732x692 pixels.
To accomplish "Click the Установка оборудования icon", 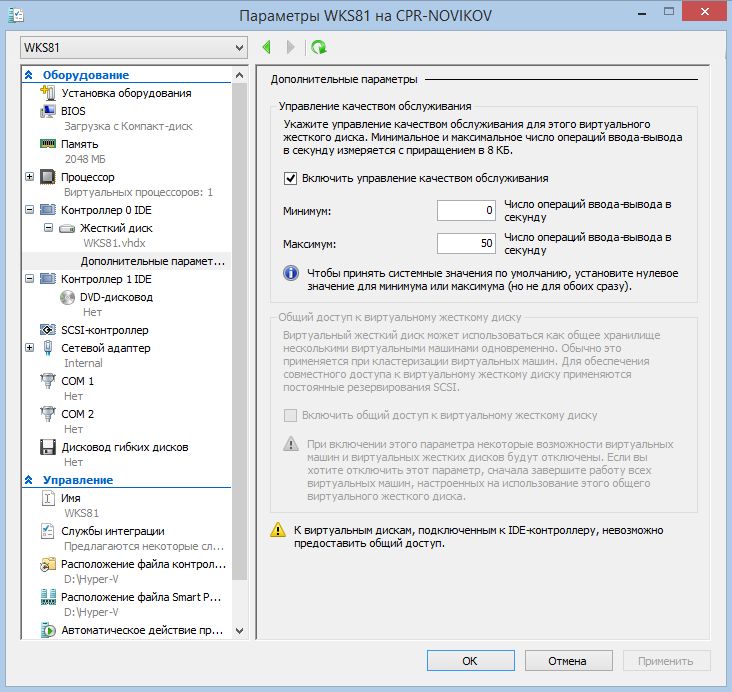I will click(47, 93).
